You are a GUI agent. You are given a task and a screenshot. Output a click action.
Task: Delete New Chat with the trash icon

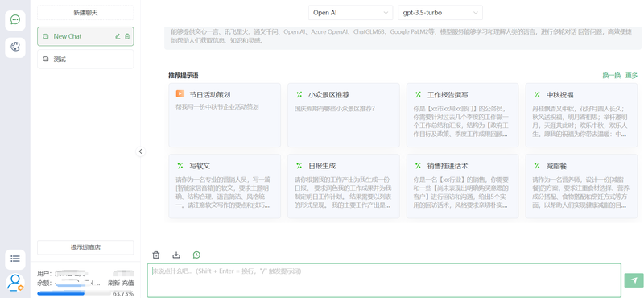pyautogui.click(x=127, y=36)
